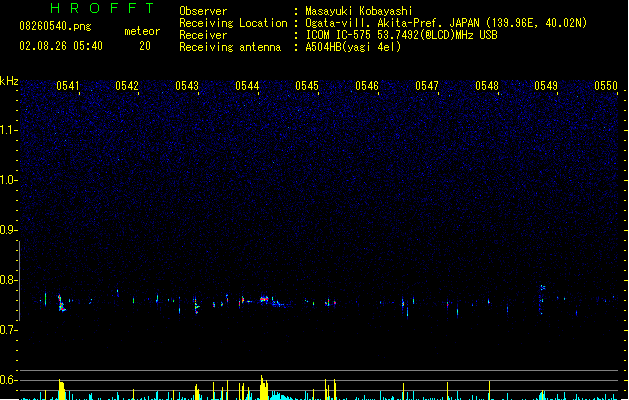Viewport: 629px width, 400px height.
Task: Click the bright meteor echo just after 0544
Action: [x=264, y=299]
